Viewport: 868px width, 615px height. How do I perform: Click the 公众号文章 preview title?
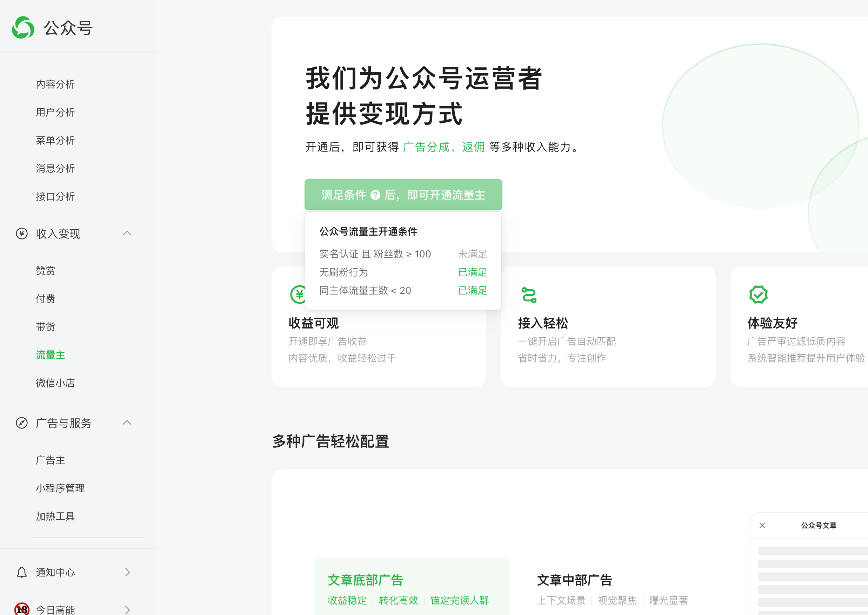(x=819, y=525)
